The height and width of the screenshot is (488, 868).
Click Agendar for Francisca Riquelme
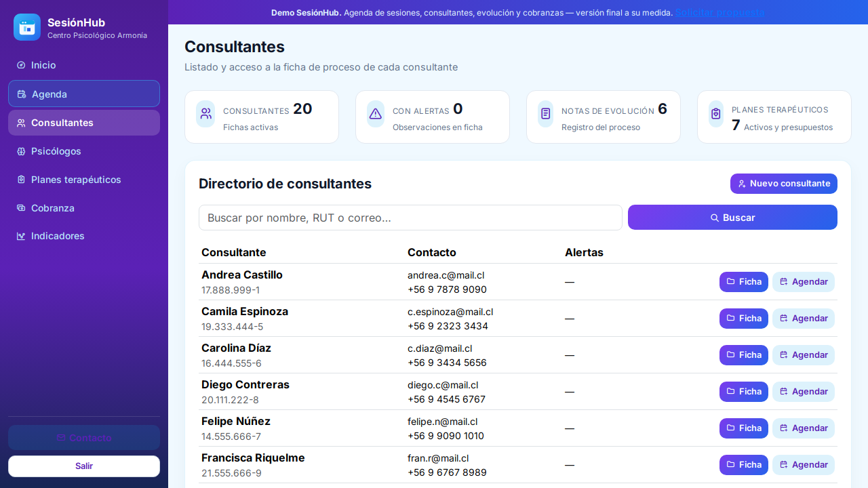(x=804, y=465)
